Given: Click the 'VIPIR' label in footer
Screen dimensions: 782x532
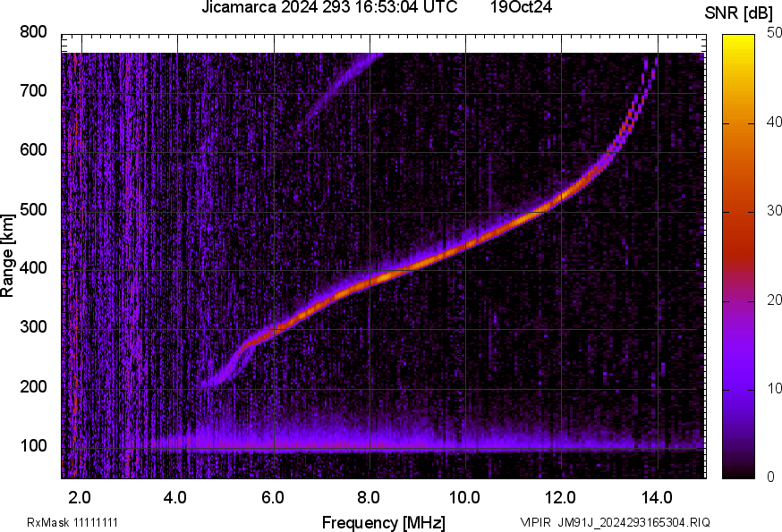Looking at the screenshot, I should point(536,522).
